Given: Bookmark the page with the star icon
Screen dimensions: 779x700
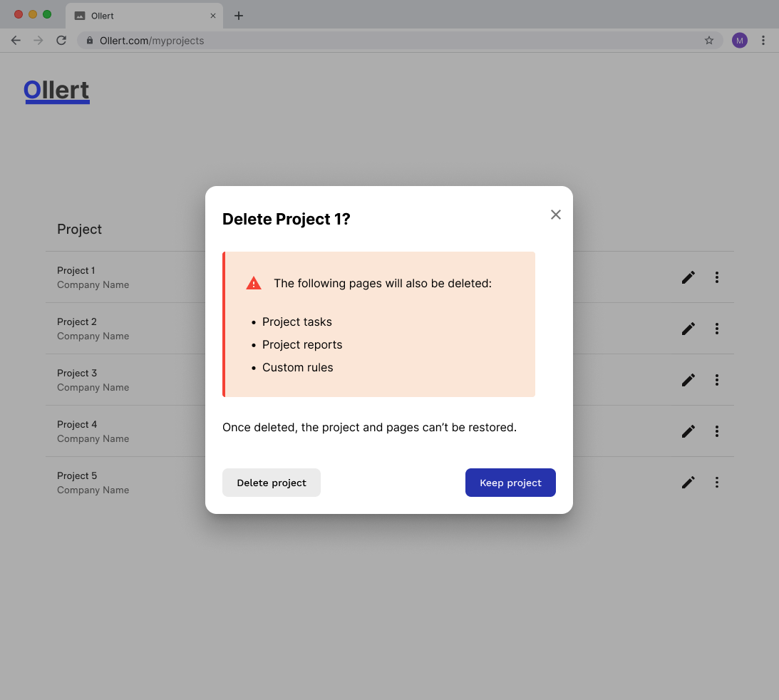Looking at the screenshot, I should pyautogui.click(x=709, y=41).
